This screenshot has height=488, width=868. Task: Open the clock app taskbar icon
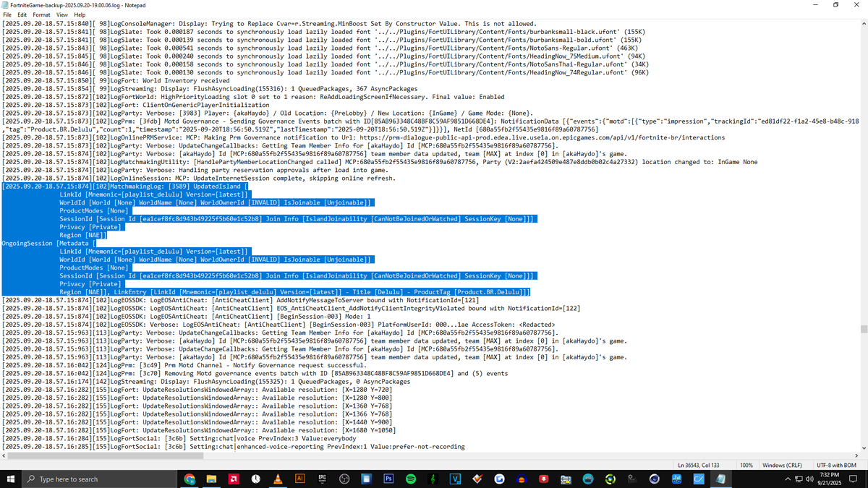(x=256, y=479)
